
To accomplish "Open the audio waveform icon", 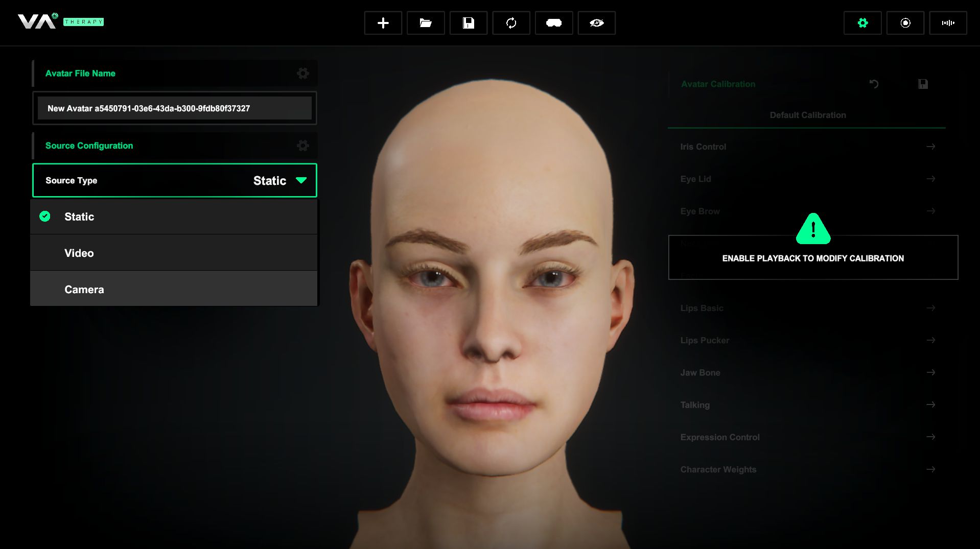I will point(948,23).
